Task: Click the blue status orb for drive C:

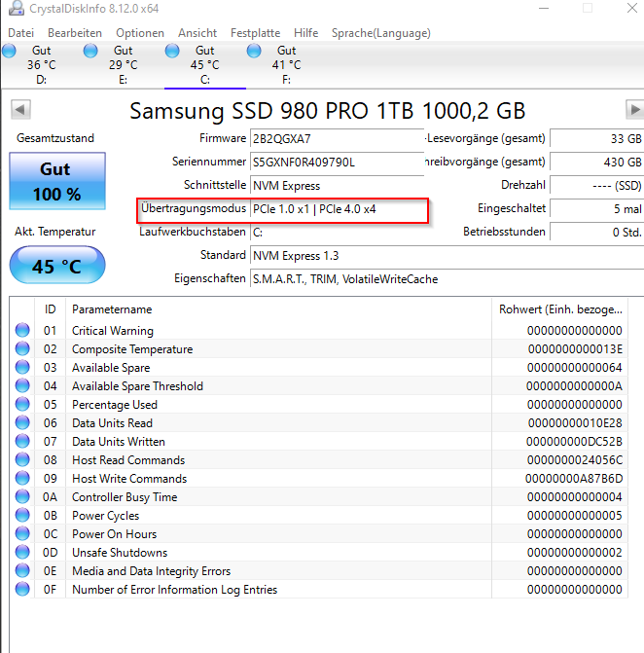Action: click(x=172, y=51)
